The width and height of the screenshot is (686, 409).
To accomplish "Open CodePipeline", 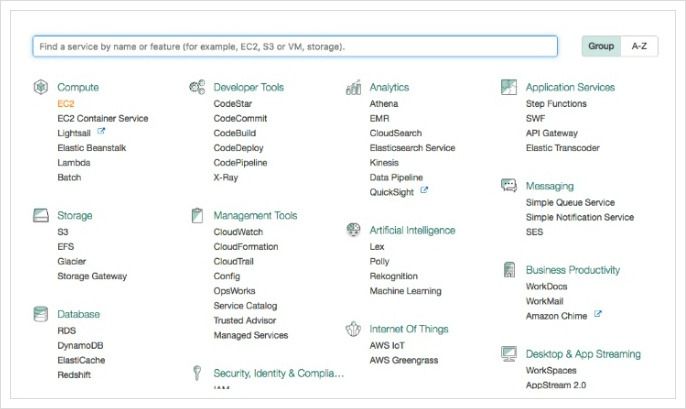I will click(x=240, y=163).
